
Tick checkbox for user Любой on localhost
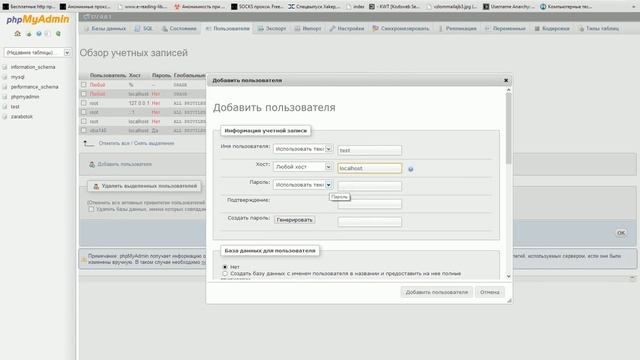tap(84, 94)
